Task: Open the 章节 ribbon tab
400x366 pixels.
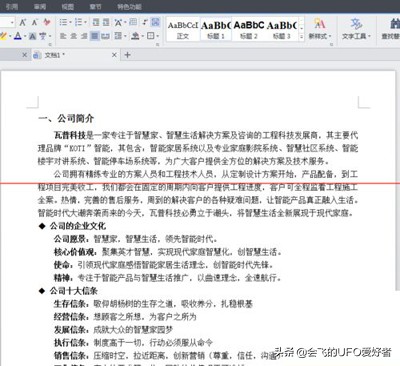Action: [x=95, y=7]
